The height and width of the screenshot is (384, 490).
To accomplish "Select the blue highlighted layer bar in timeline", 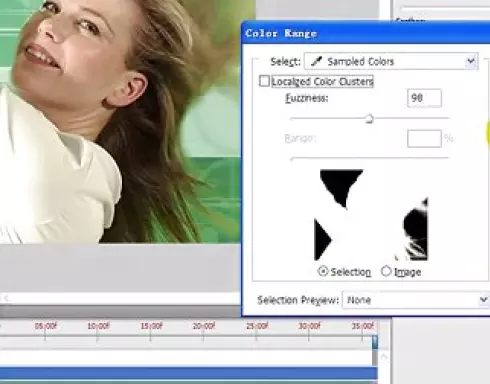I will coord(189,373).
